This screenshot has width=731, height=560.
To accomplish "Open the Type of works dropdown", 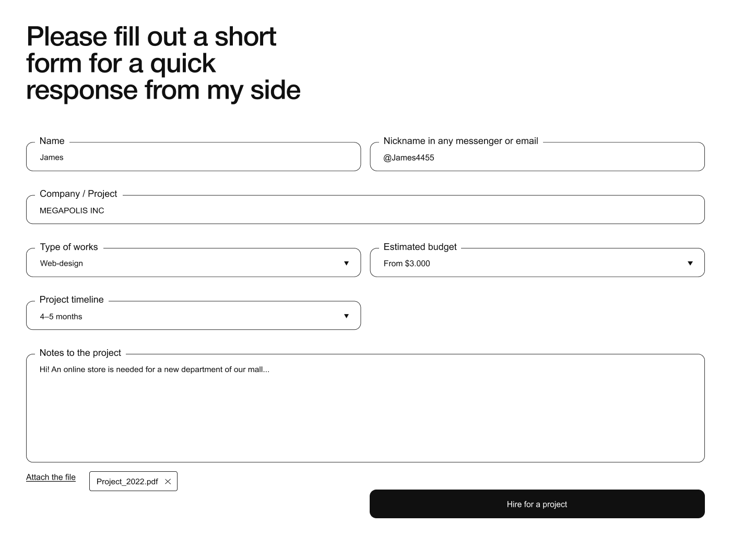I will [x=193, y=263].
